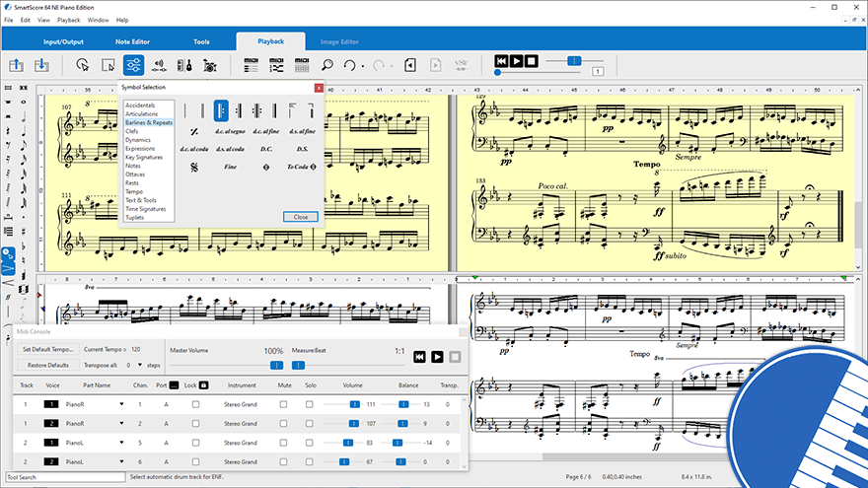Click the speaker volume properties icon
868x488 pixels.
pos(159,65)
